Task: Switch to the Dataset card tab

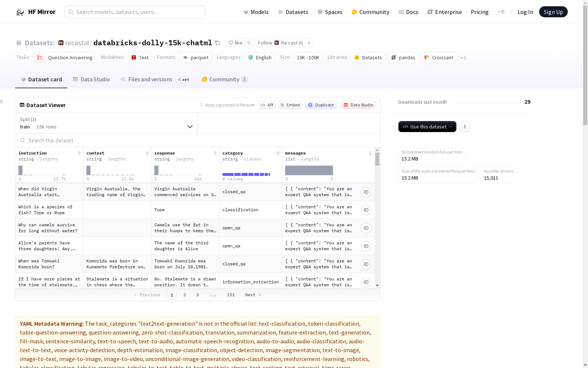Action: 41,79
